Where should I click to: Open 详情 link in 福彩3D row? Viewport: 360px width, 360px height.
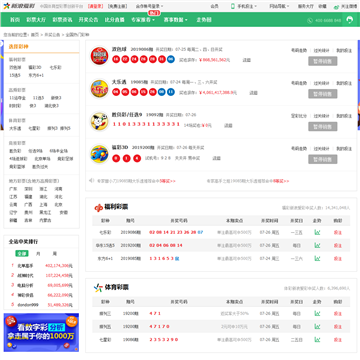(217, 158)
